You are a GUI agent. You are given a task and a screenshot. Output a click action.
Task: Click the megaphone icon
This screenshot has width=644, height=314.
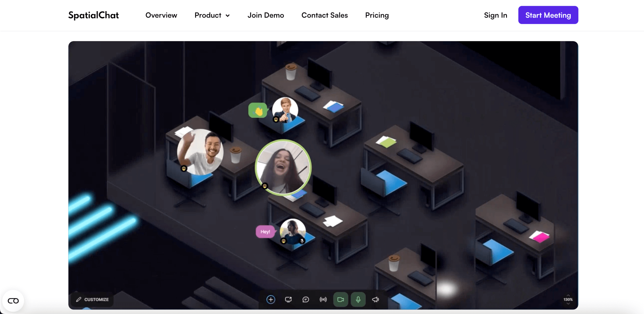pyautogui.click(x=376, y=299)
